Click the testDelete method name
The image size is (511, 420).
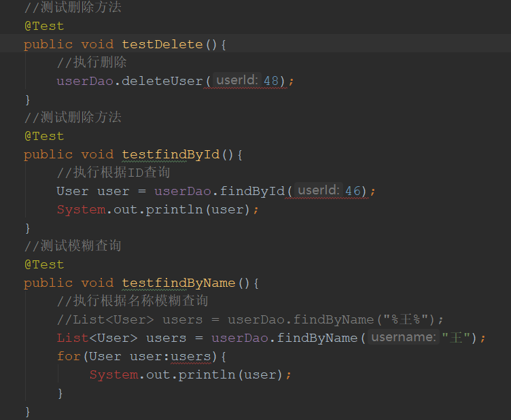pyautogui.click(x=162, y=44)
